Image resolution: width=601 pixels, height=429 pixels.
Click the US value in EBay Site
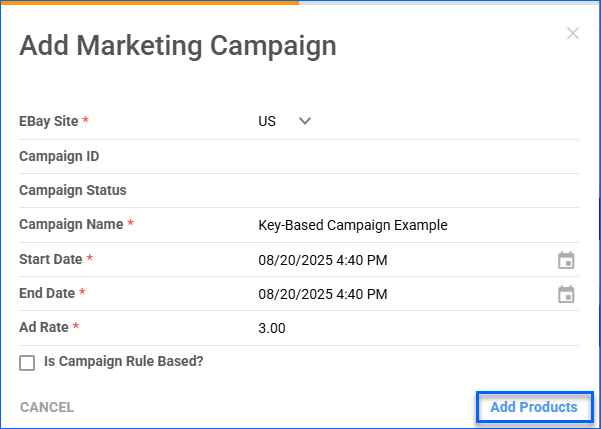tap(267, 121)
